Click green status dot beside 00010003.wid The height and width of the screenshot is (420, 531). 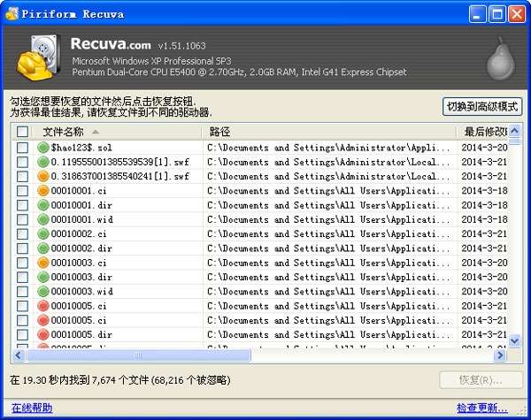43,292
